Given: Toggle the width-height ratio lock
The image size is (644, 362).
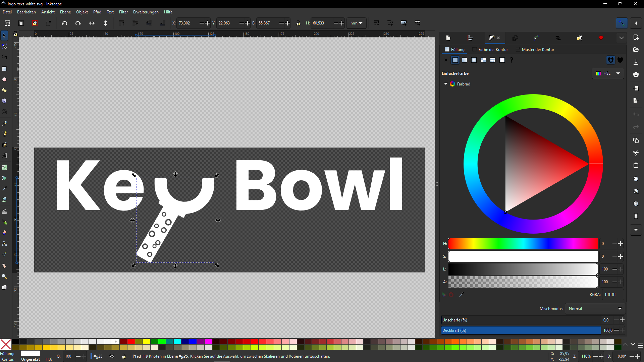Looking at the screenshot, I should click(x=298, y=23).
